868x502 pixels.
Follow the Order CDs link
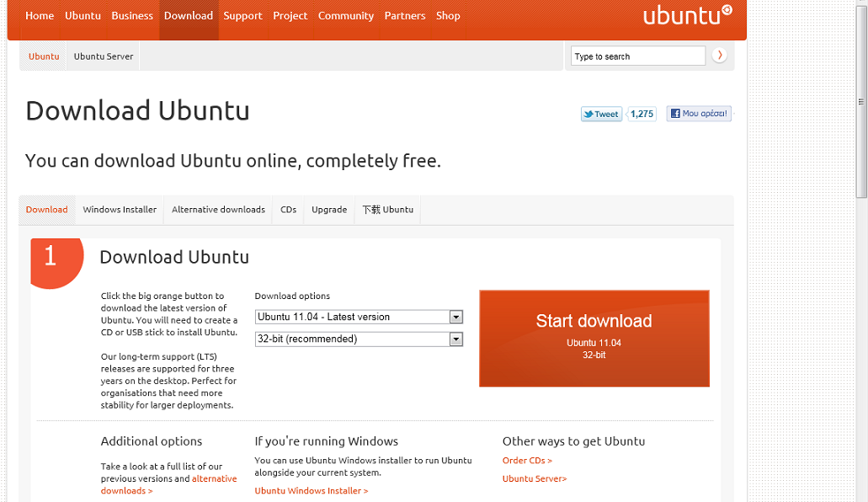pos(527,461)
